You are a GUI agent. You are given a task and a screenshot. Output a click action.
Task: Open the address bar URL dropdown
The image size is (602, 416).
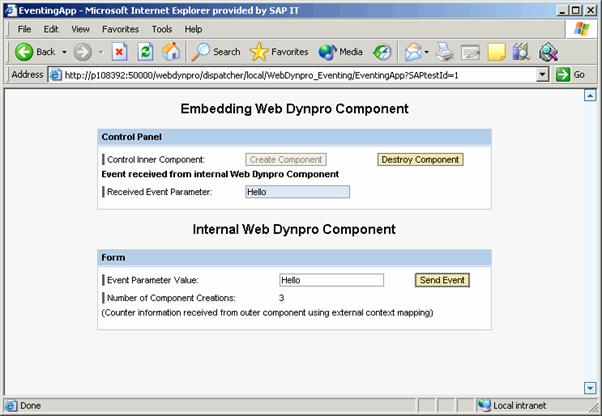pyautogui.click(x=542, y=75)
